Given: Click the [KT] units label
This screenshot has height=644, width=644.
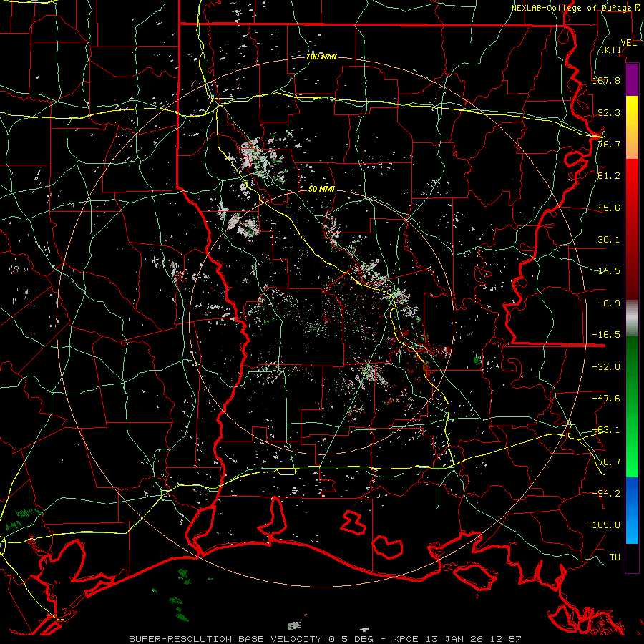Looking at the screenshot, I should coord(611,49).
